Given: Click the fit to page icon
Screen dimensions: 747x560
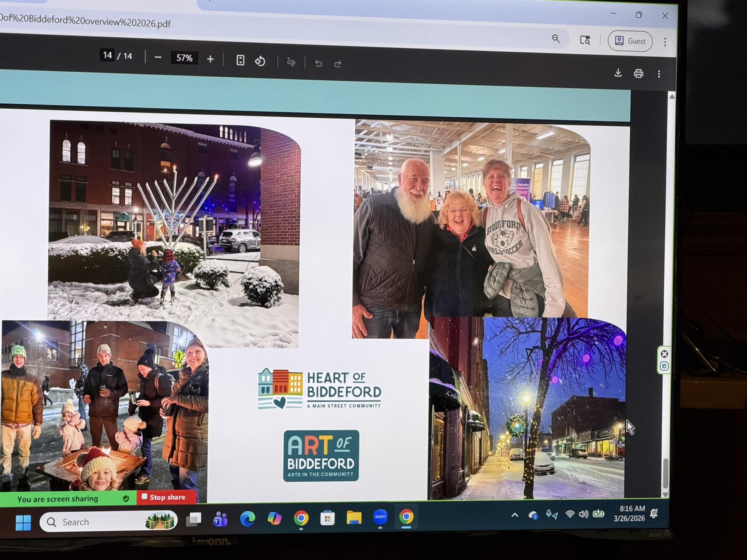Looking at the screenshot, I should [x=240, y=60].
